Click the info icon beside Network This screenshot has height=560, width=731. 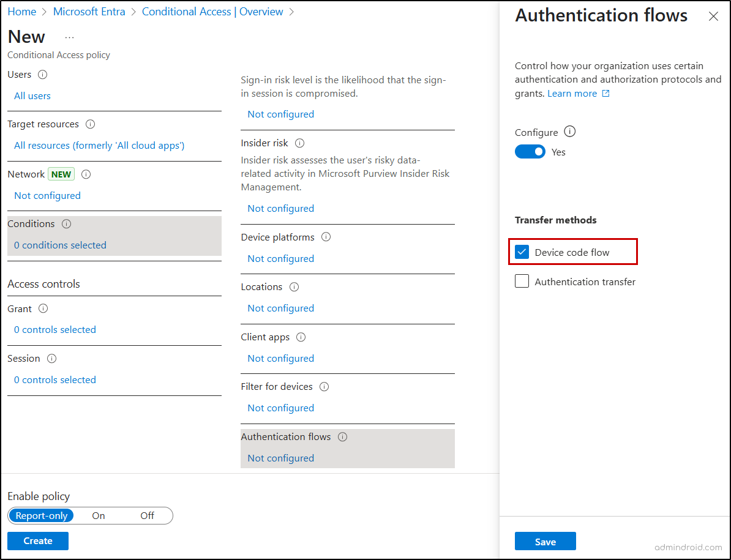(86, 174)
